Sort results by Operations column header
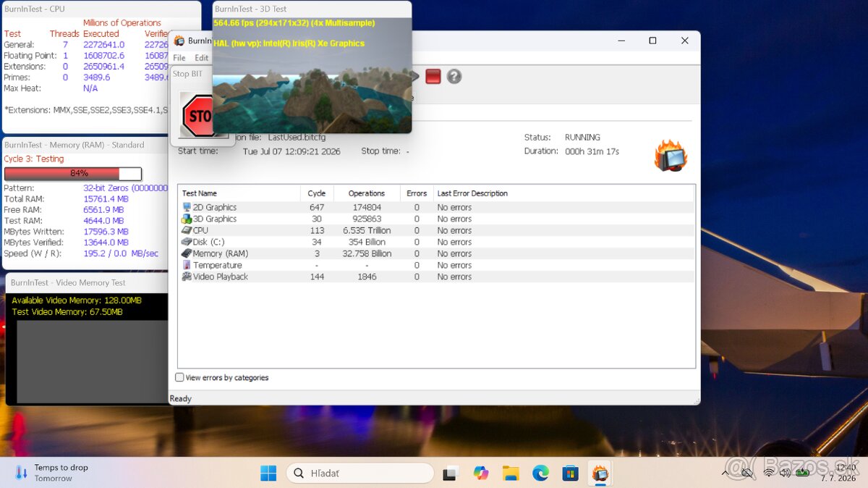Image resolution: width=868 pixels, height=488 pixels. 367,193
